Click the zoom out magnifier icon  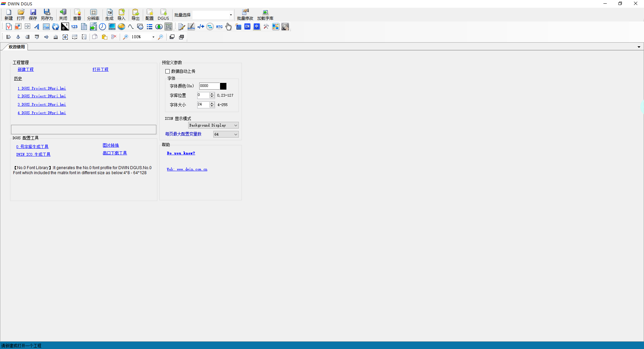(x=161, y=37)
